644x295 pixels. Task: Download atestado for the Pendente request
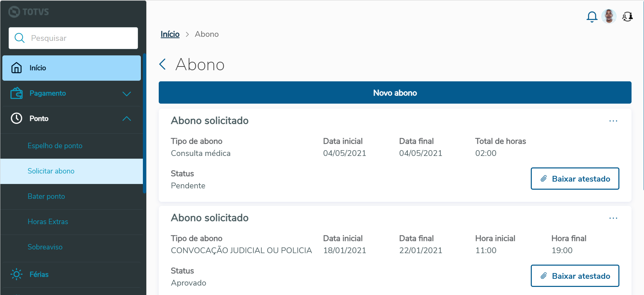[575, 179]
